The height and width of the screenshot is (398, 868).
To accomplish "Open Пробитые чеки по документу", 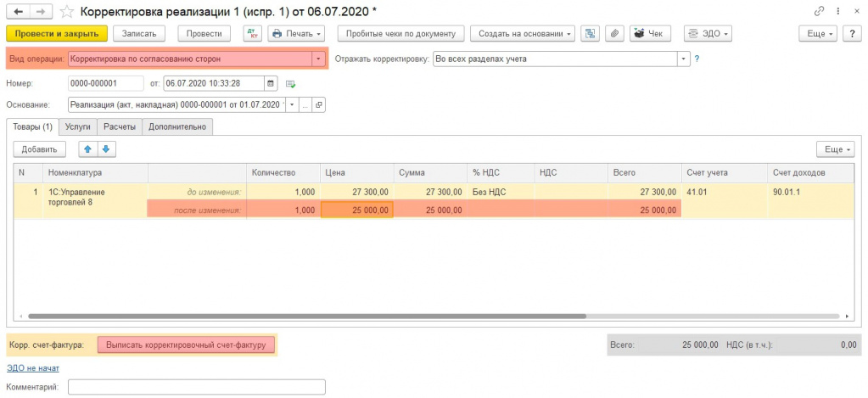I will point(400,34).
